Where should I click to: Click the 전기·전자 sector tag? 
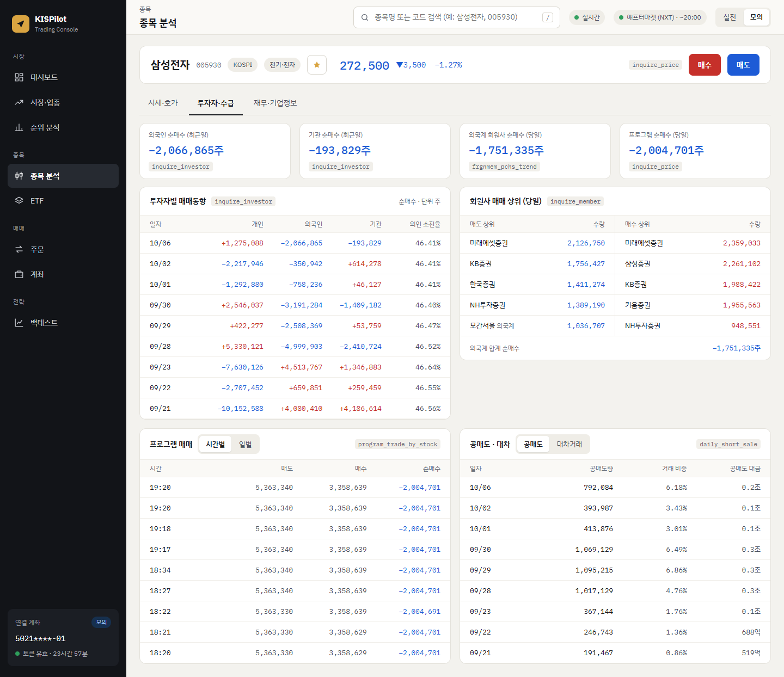282,65
